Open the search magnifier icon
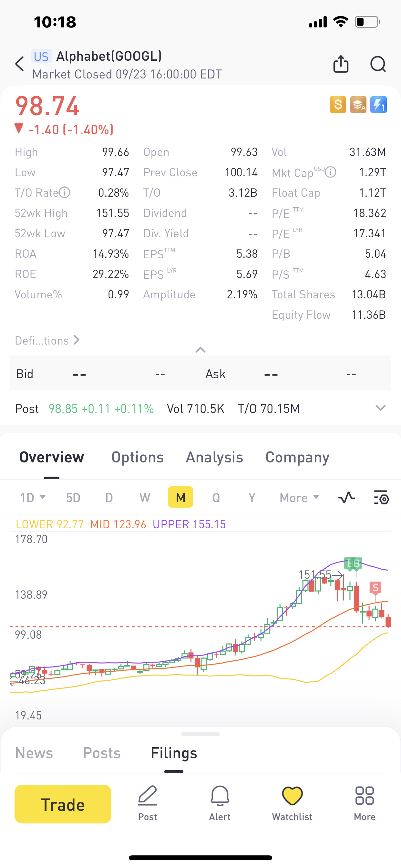 point(378,64)
